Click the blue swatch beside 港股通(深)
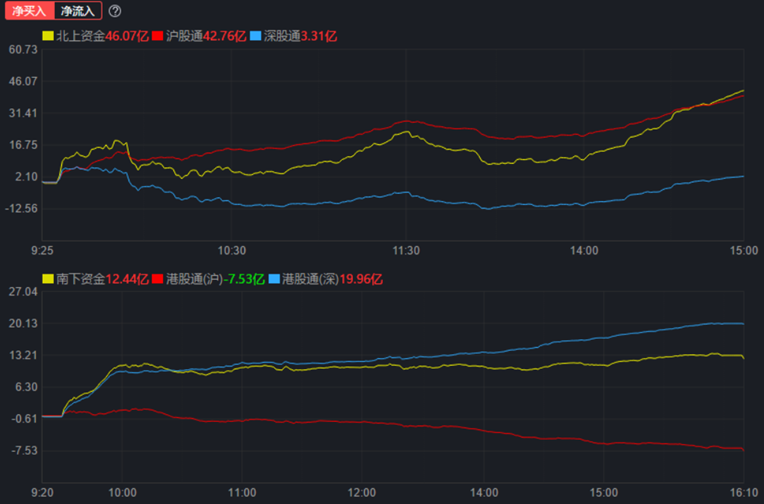Screen dimensions: 764x504 (x=274, y=278)
